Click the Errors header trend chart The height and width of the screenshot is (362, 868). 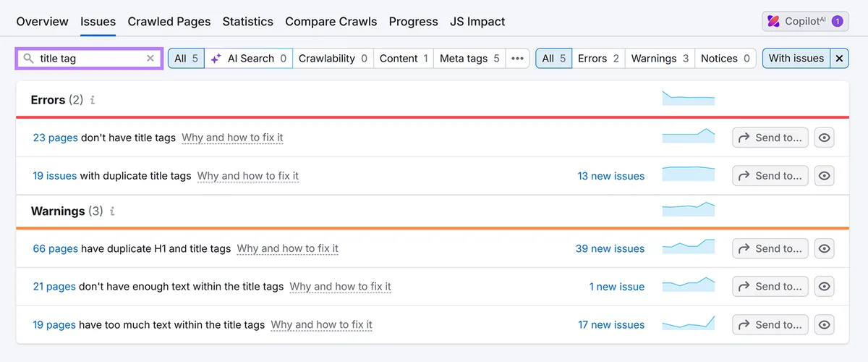(689, 98)
